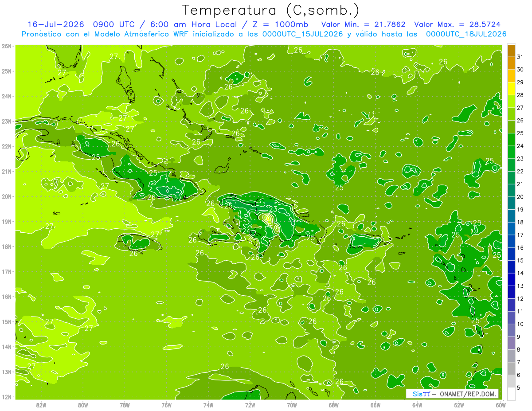Click the '31' label on the color scale
The width and height of the screenshot is (532, 411).
(x=520, y=57)
